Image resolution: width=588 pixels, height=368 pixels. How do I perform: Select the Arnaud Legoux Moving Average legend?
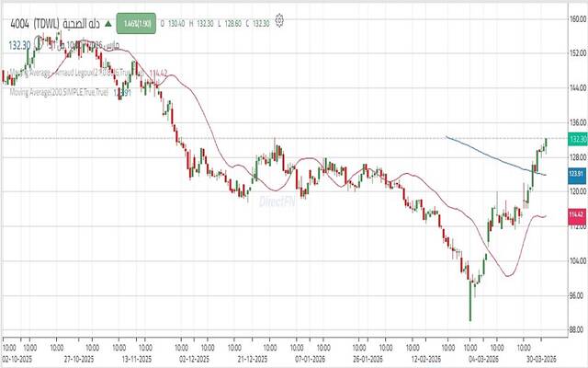(x=73, y=71)
